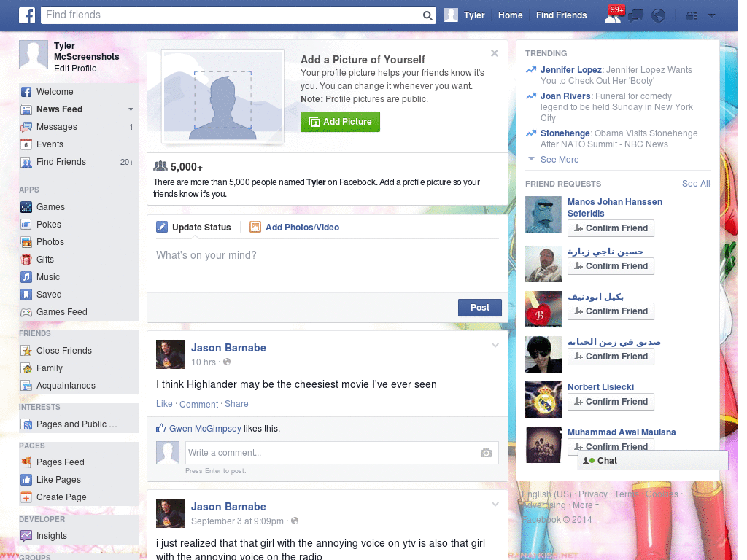The width and height of the screenshot is (747, 560).
Task: Open Joan Rivers trending topic
Action: 565,96
